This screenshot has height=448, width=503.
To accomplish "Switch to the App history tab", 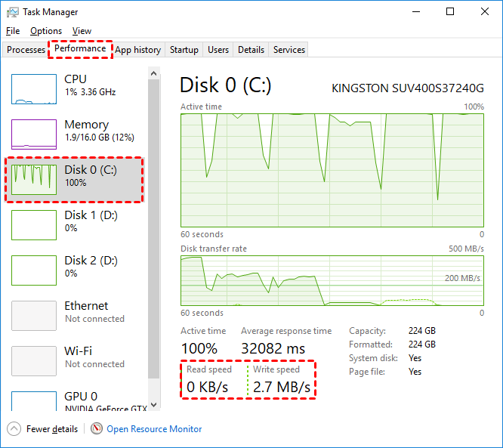I will [137, 50].
